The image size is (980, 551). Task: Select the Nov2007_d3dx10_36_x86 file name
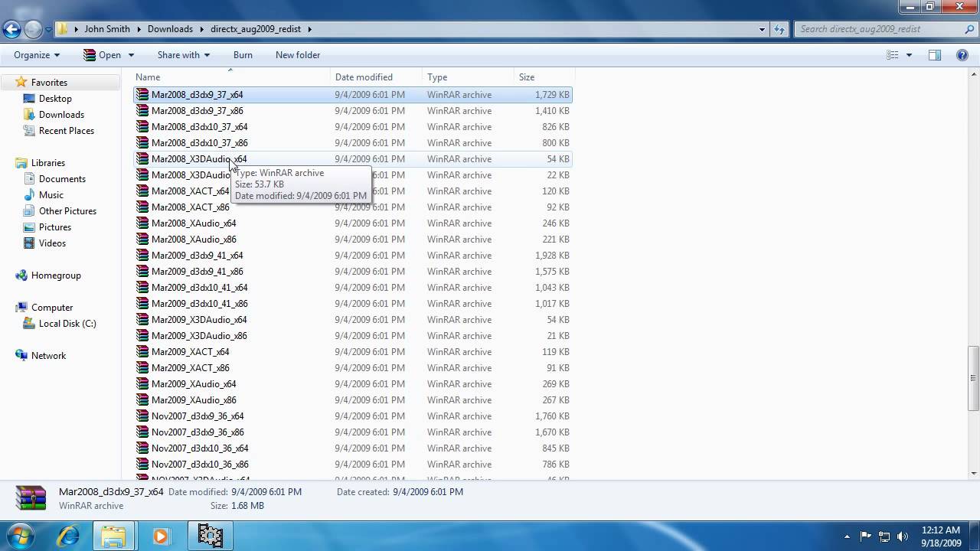click(x=200, y=465)
